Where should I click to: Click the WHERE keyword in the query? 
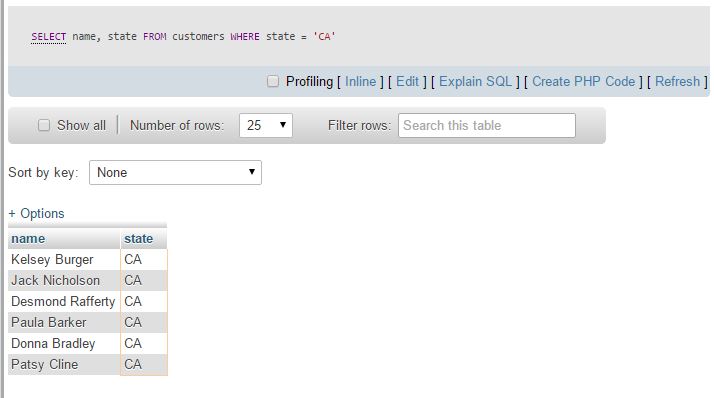click(245, 36)
